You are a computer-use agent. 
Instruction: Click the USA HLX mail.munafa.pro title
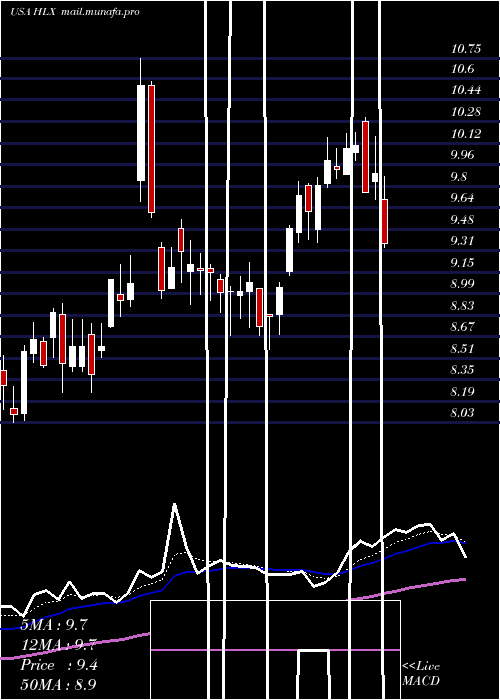pyautogui.click(x=75, y=12)
